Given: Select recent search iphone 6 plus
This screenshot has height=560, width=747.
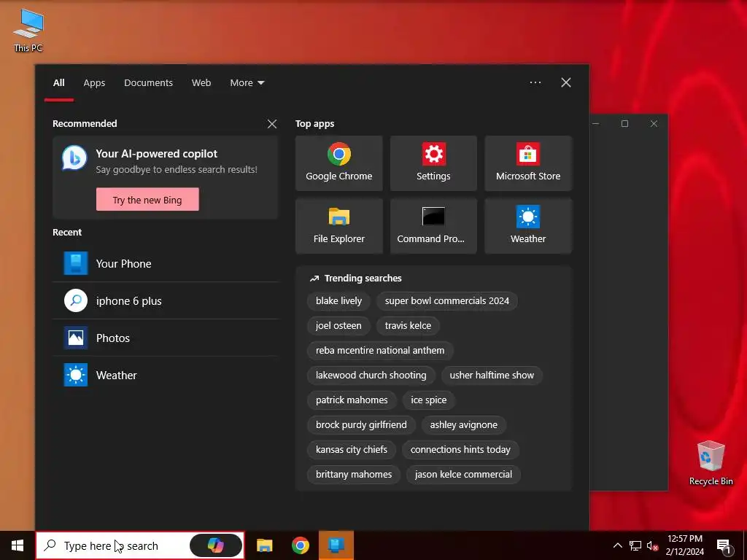Looking at the screenshot, I should click(x=166, y=300).
